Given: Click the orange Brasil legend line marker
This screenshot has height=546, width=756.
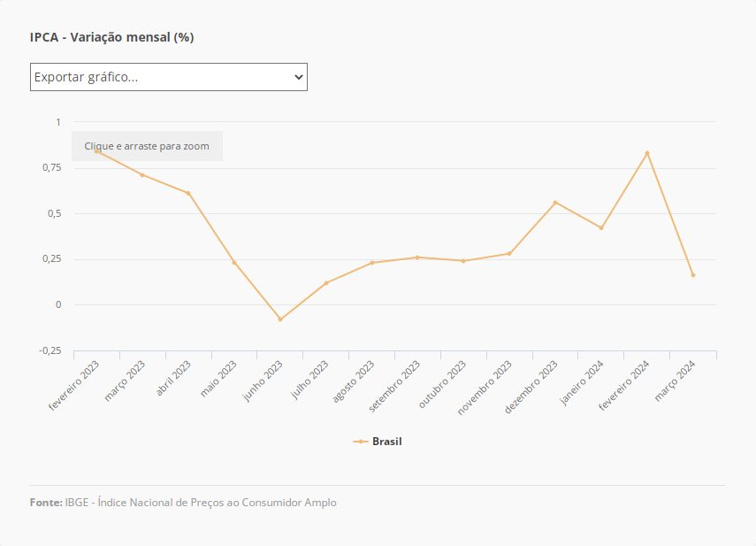Looking at the screenshot, I should (360, 441).
